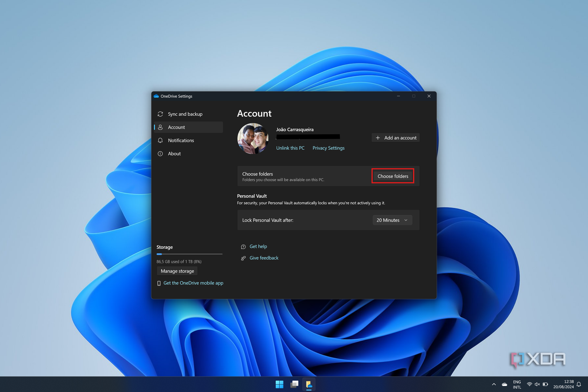Click João Carrasqueira's profile picture
This screenshot has width=588, height=392.
click(x=253, y=139)
